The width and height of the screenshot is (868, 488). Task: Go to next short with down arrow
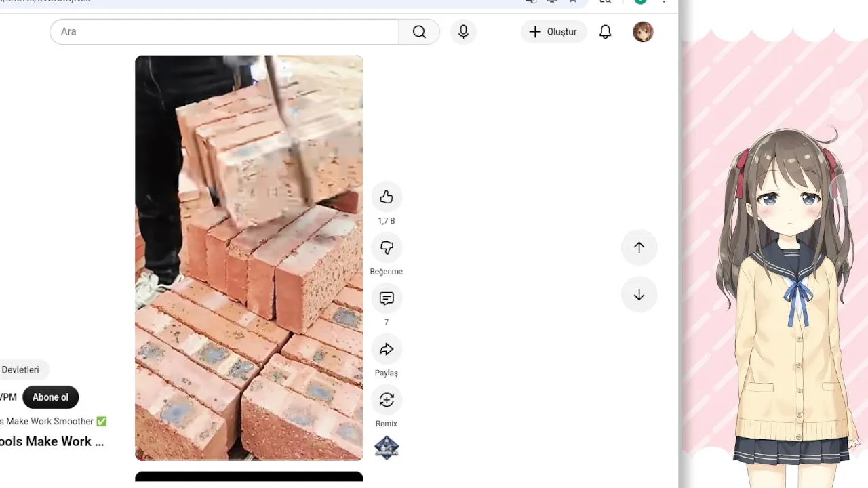coord(639,295)
